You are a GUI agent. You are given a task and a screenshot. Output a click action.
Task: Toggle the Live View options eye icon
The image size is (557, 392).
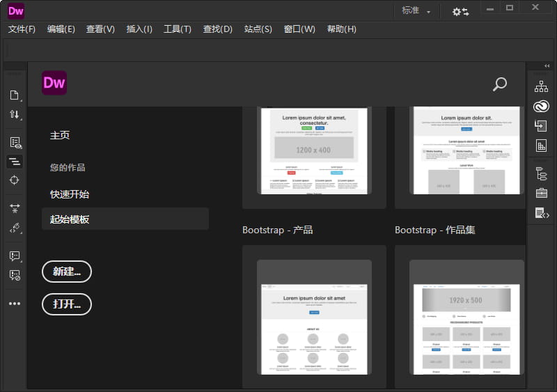point(15,143)
